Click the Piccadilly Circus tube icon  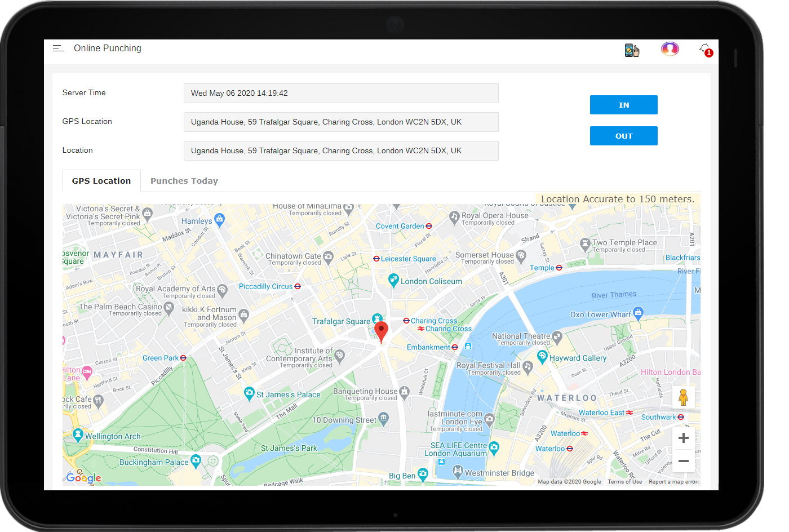coord(298,286)
